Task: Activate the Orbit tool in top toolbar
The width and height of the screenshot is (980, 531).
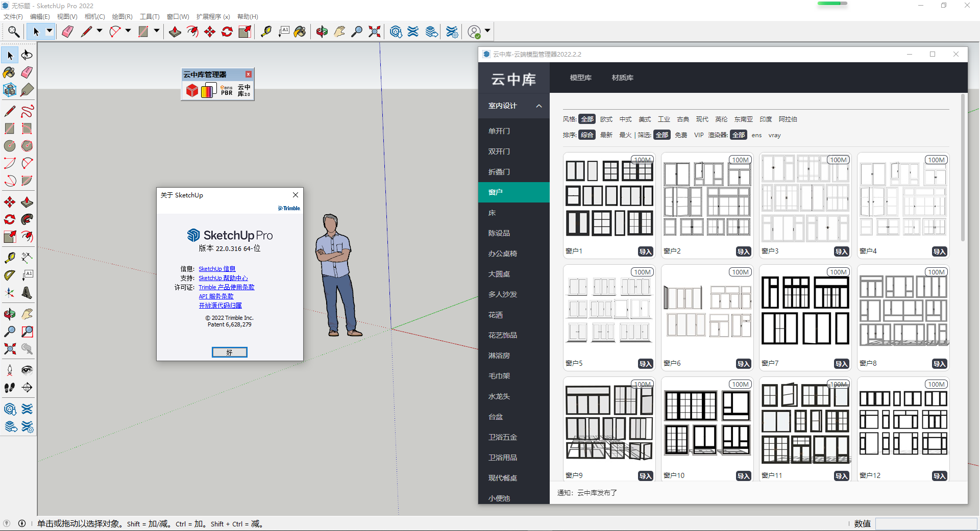Action: tap(322, 32)
